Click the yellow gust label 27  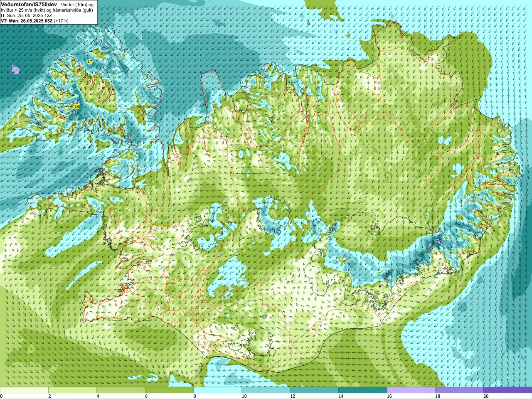tap(90, 62)
